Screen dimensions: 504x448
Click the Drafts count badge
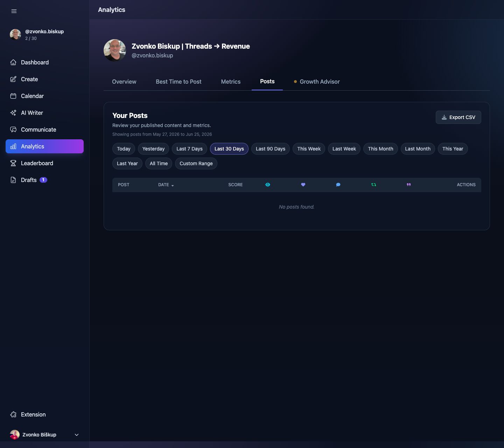tap(43, 180)
